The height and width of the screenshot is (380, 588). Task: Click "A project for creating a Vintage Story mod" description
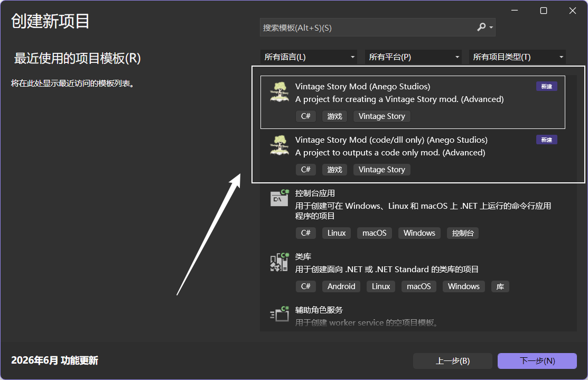[399, 99]
